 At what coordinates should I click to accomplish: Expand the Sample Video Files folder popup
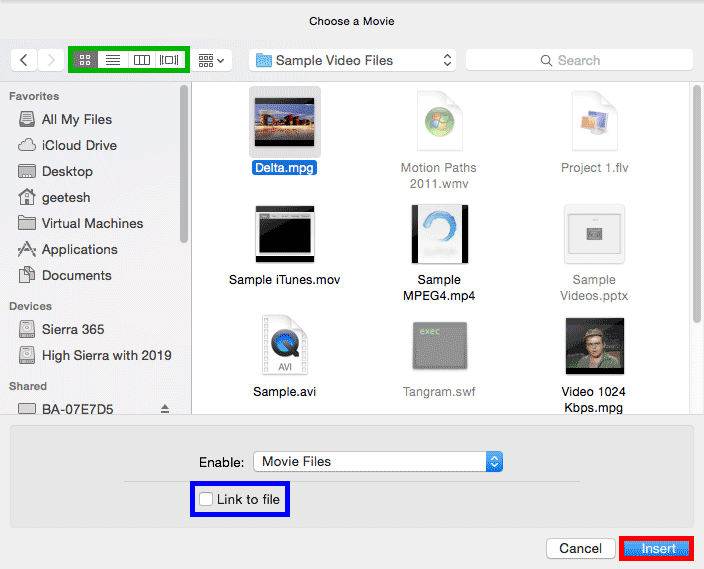354,60
